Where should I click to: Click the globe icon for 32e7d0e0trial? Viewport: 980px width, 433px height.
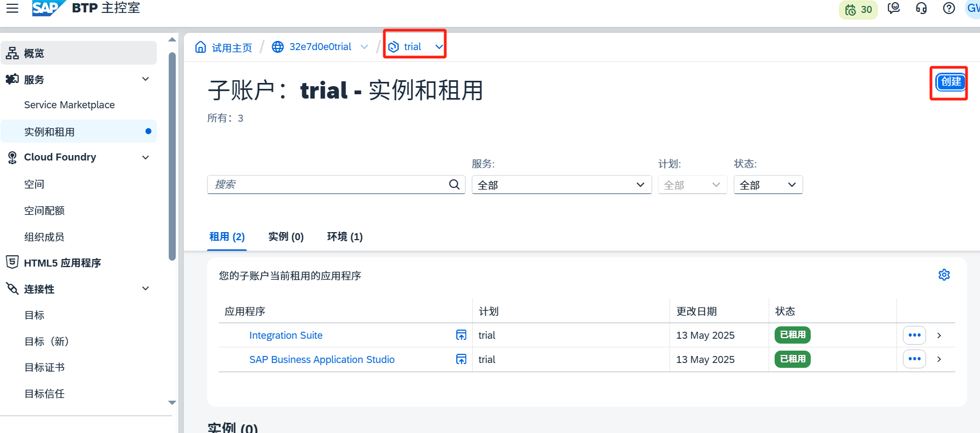[x=278, y=47]
